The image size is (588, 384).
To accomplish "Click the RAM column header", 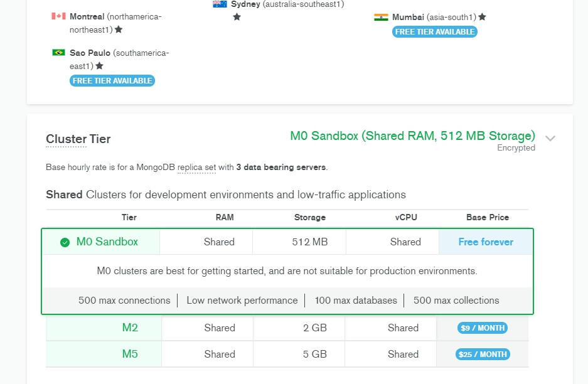I will coord(225,217).
